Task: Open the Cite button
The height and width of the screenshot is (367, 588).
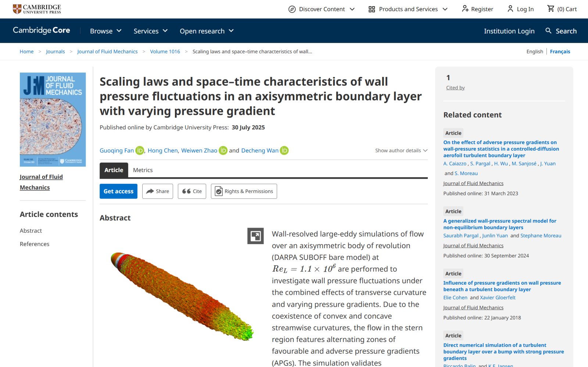Action: 192,191
